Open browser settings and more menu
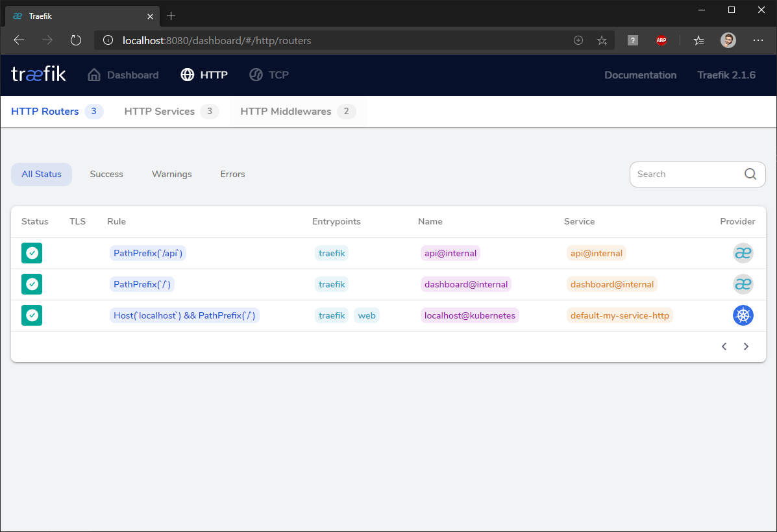Screen dimensions: 777x532 (758, 40)
